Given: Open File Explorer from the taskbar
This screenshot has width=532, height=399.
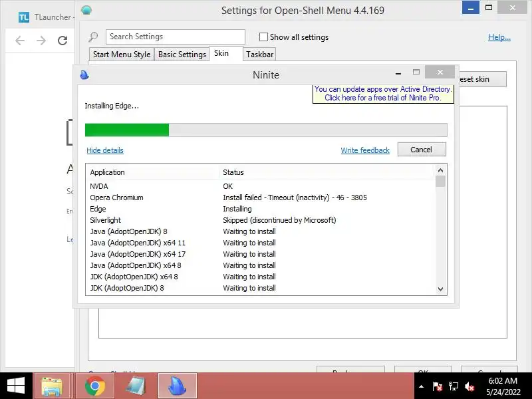Looking at the screenshot, I should (x=52, y=386).
